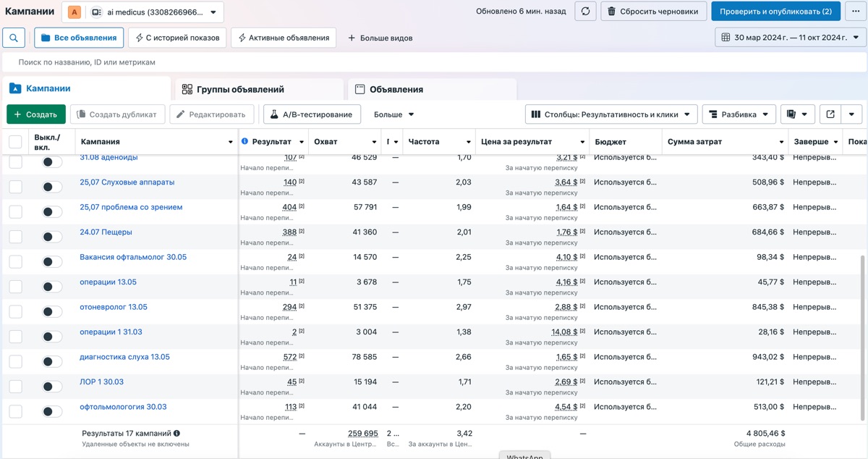Screen dimensions: 868x459
Task: Click the Создать дубликат button
Action: point(118,114)
